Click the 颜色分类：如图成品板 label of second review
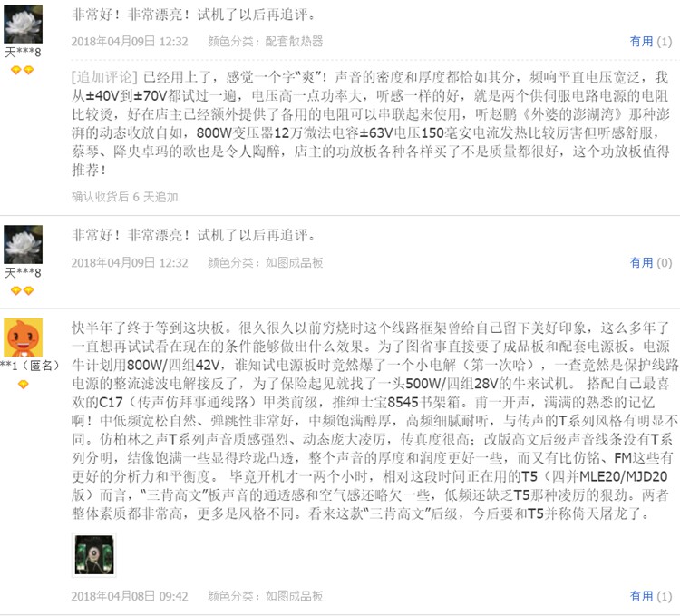The width and height of the screenshot is (680, 616). click(x=266, y=262)
